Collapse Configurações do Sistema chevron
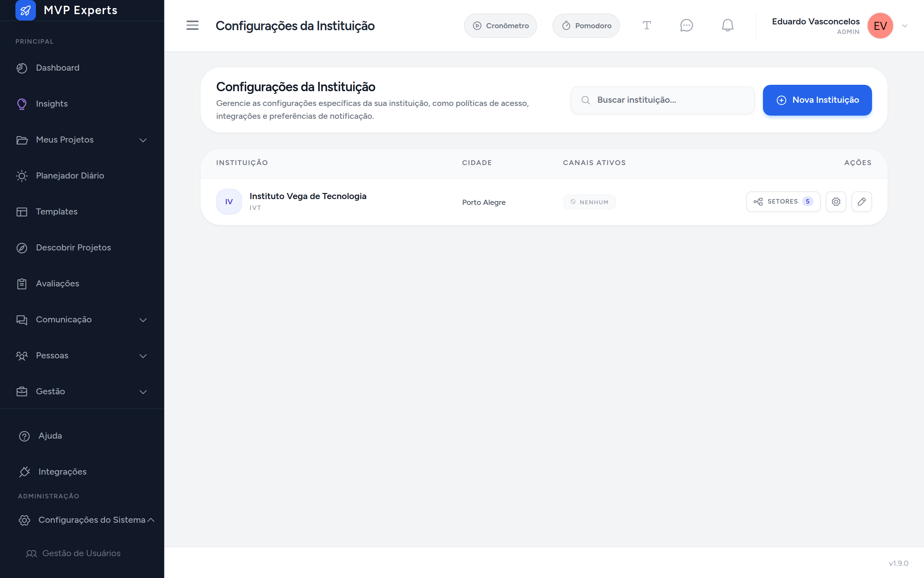The image size is (924, 578). (x=151, y=520)
